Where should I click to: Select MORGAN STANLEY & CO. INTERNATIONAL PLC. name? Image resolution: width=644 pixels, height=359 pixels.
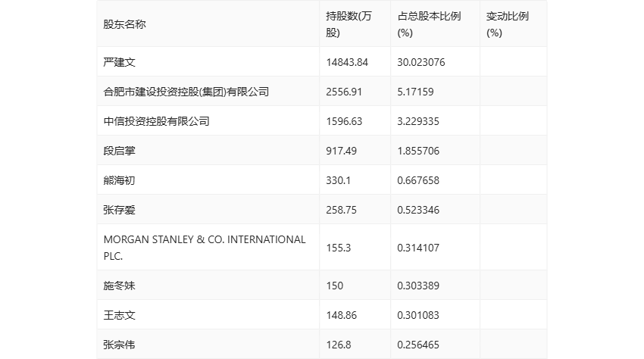(x=205, y=248)
